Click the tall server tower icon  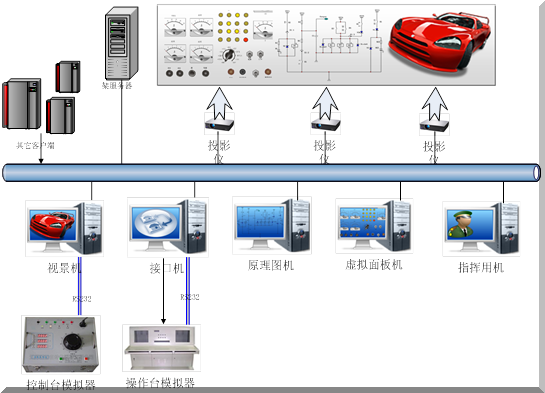[x=121, y=43]
